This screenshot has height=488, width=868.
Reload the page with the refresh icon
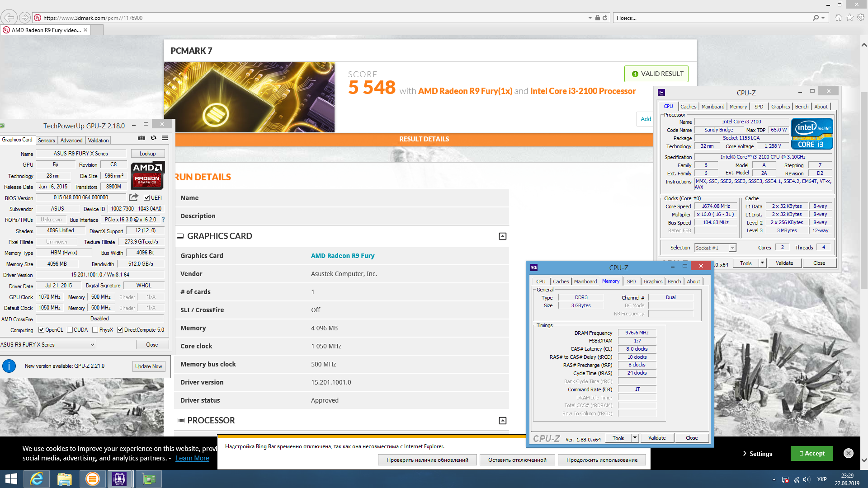tap(605, 18)
